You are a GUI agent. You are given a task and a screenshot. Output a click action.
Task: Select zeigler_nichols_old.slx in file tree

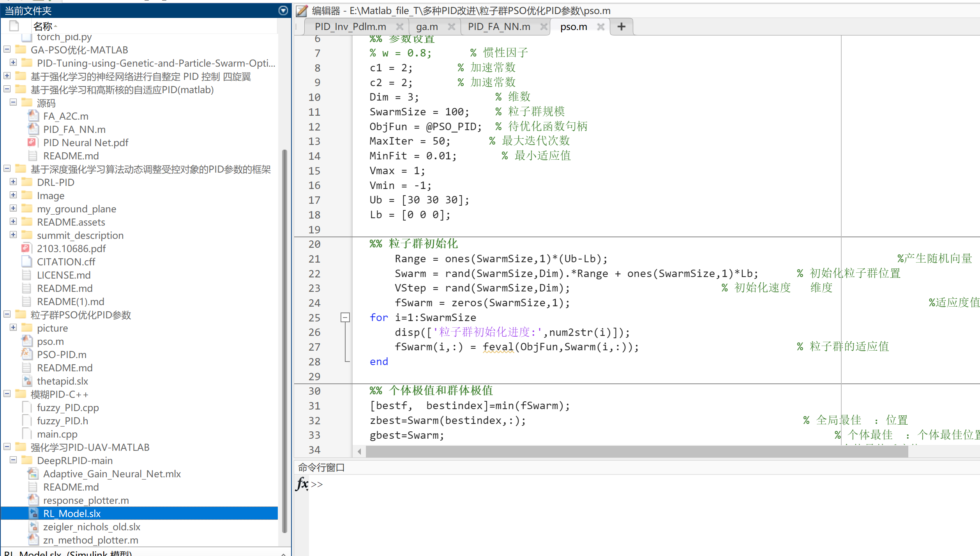92,527
